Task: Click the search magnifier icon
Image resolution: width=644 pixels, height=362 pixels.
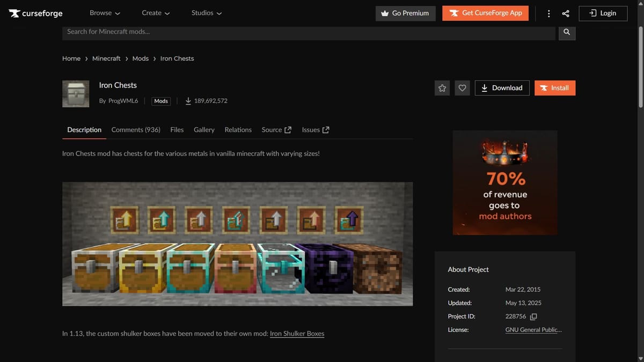Action: tap(567, 32)
